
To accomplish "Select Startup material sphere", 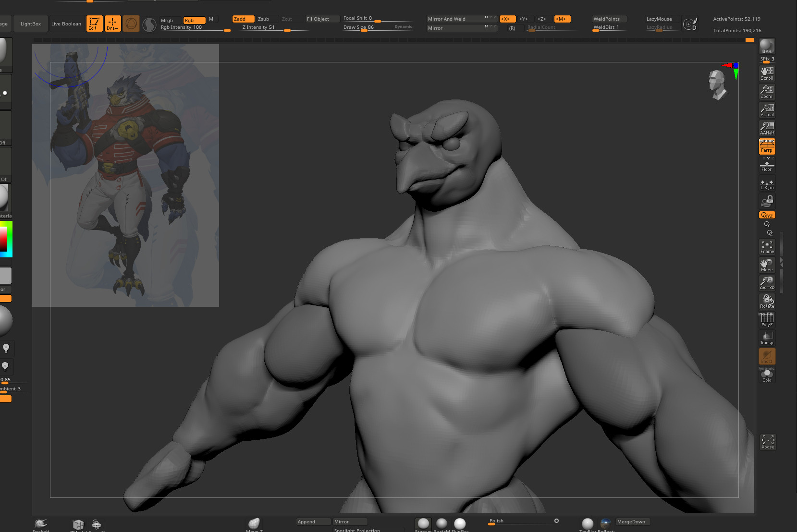I will [423, 523].
